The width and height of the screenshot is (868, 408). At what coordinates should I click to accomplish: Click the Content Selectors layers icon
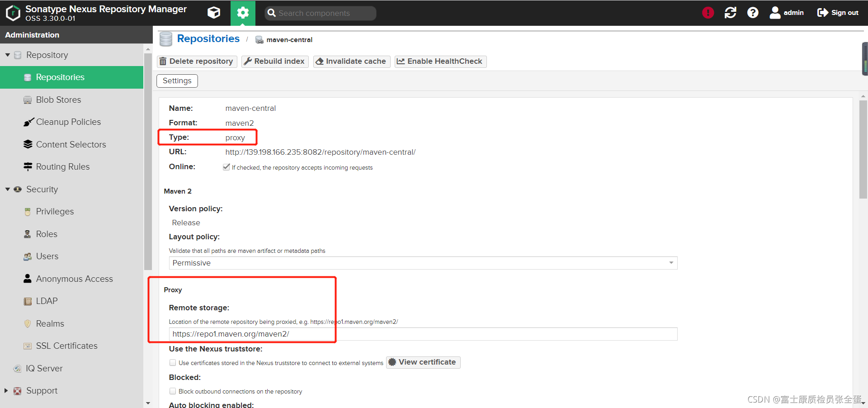point(28,144)
